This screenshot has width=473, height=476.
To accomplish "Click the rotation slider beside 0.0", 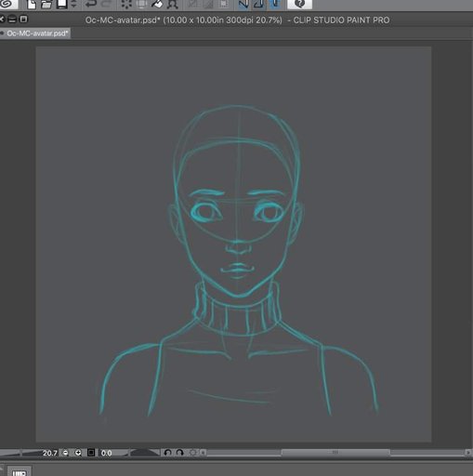I will [144, 453].
